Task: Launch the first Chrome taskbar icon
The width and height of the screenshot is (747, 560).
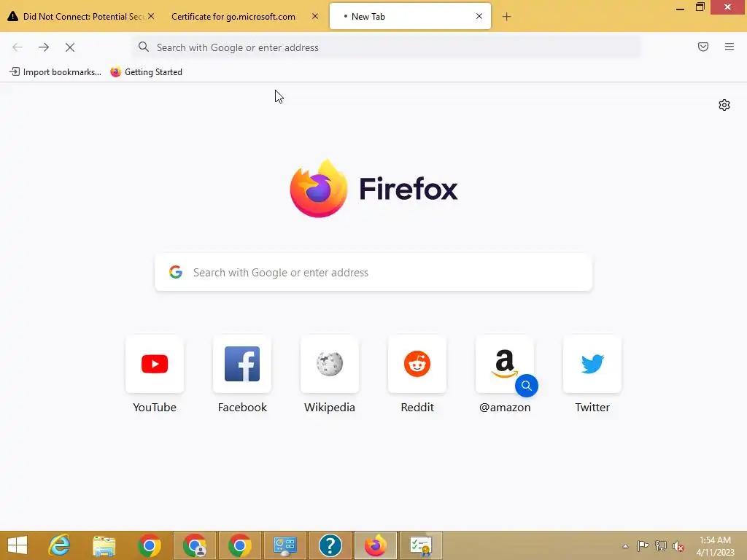Action: pos(149,545)
